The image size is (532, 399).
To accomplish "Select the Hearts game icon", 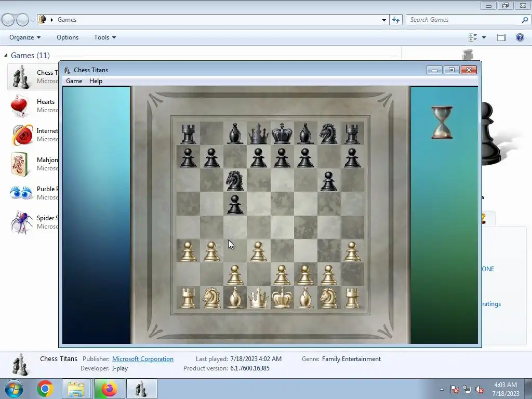I will tap(20, 106).
